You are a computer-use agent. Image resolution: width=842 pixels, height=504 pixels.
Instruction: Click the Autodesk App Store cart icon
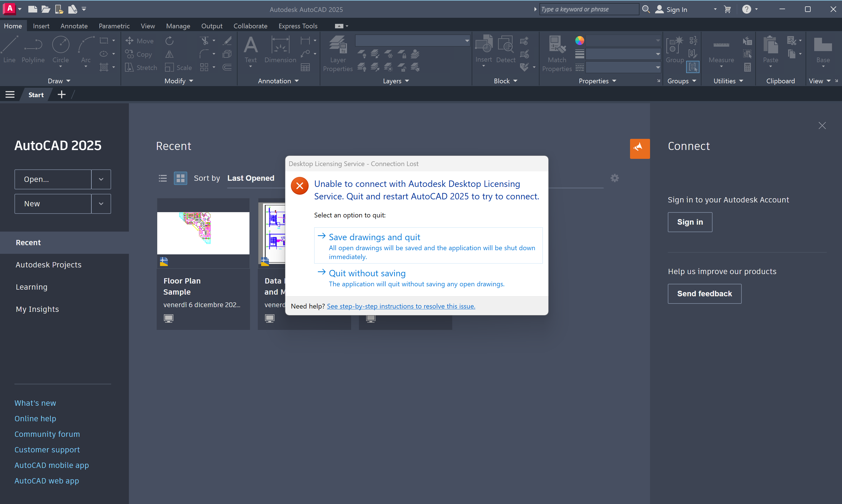[727, 9]
